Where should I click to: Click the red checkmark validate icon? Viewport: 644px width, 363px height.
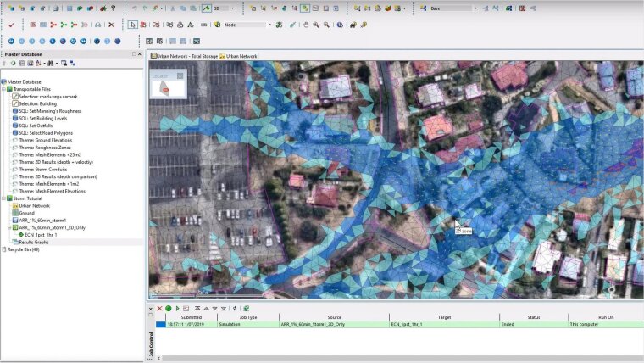12,25
